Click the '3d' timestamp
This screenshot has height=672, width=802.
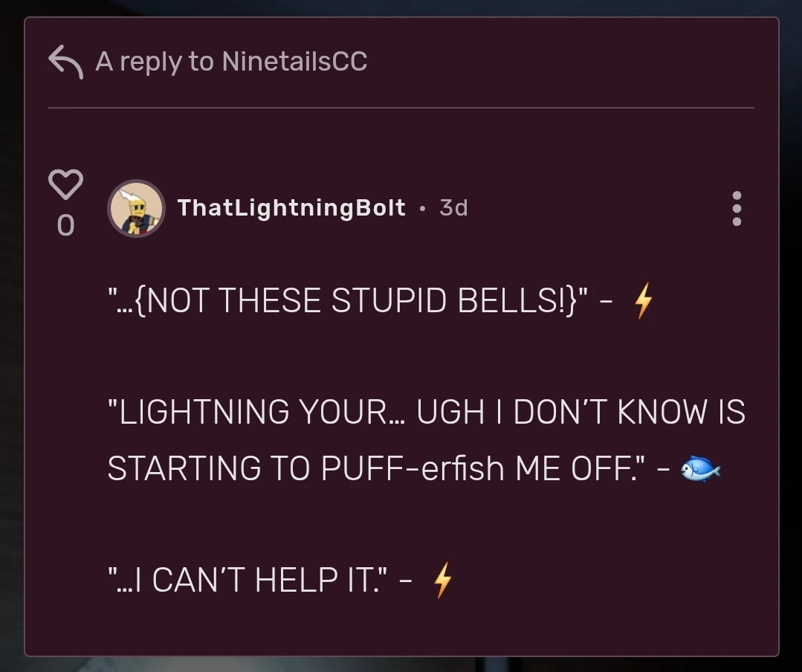coord(454,208)
